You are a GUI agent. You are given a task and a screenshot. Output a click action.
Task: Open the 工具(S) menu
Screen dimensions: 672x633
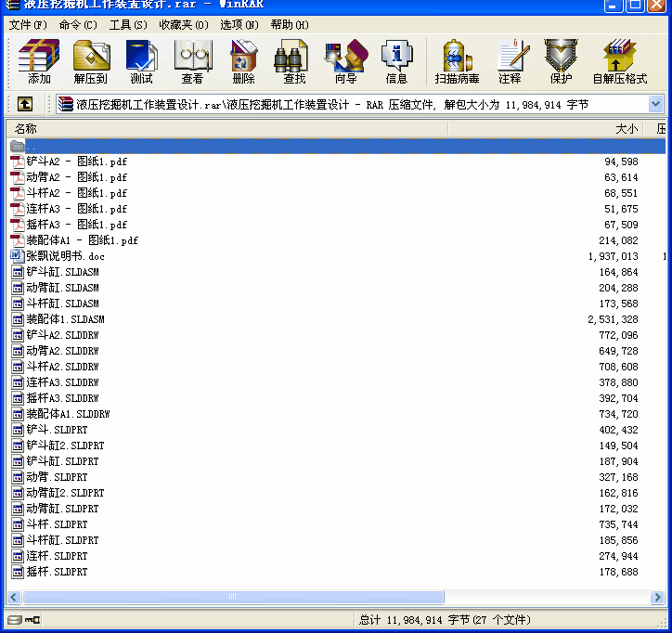coord(128,25)
